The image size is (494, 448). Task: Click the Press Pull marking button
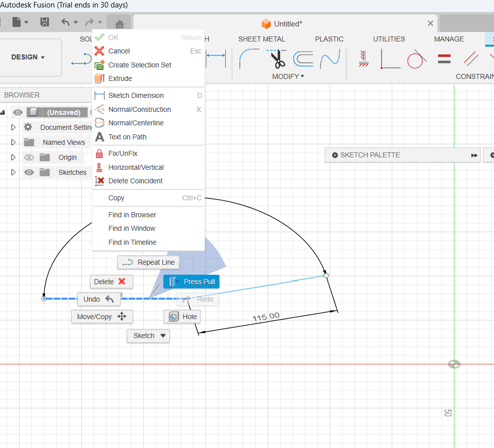click(191, 282)
